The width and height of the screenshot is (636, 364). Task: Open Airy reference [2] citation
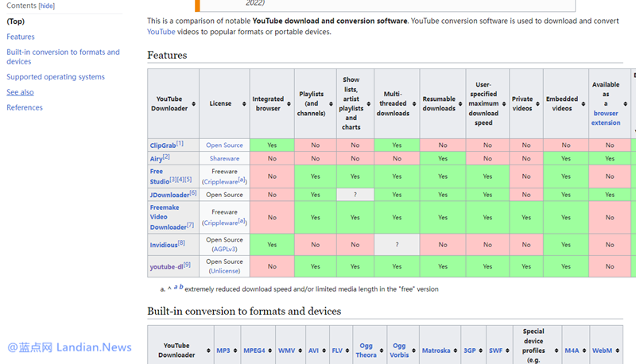166,157
